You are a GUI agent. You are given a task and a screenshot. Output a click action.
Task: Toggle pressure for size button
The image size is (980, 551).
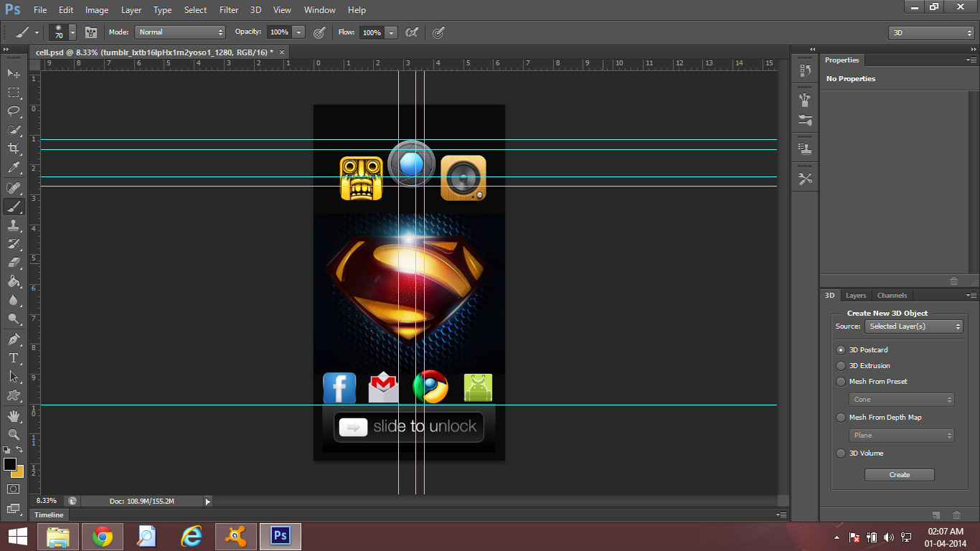438,32
